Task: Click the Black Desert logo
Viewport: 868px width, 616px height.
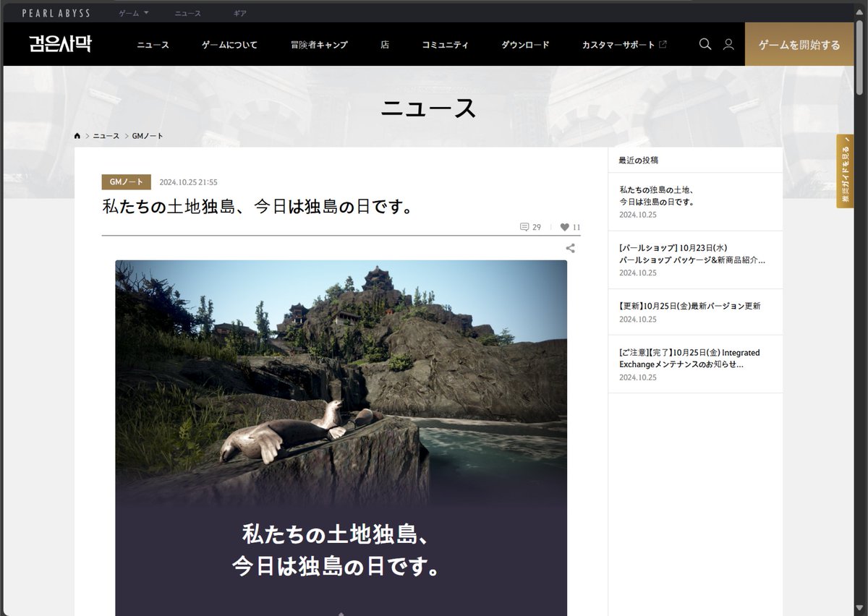Action: point(61,44)
